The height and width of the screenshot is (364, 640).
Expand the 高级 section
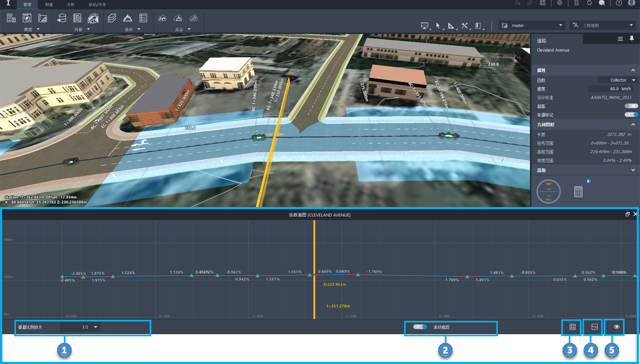pyautogui.click(x=633, y=170)
